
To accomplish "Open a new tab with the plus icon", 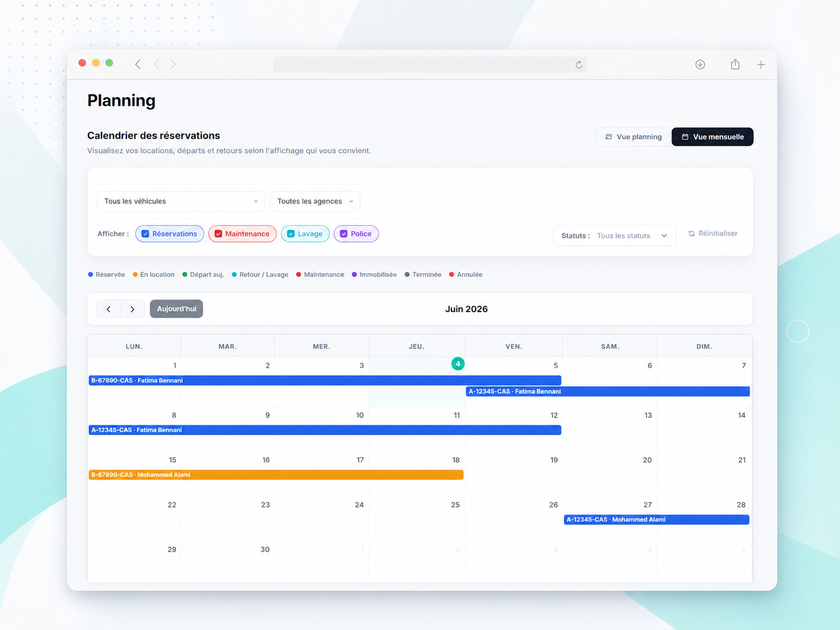I will [x=761, y=64].
